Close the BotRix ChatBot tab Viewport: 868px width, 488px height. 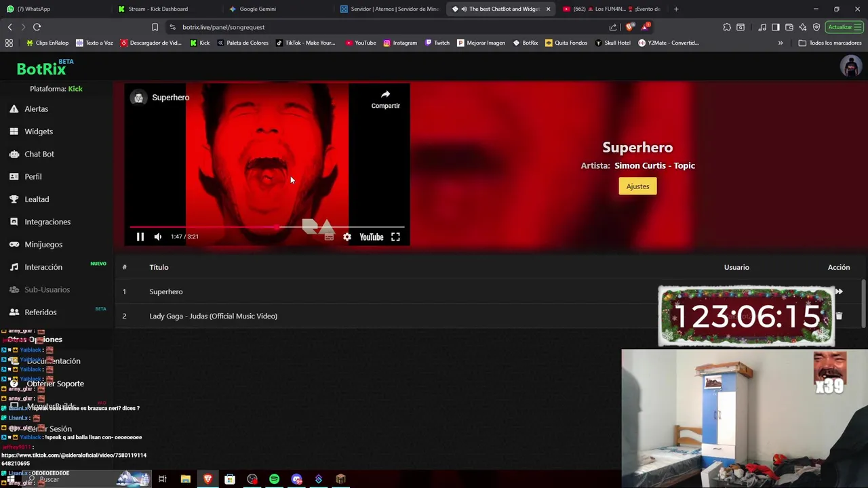click(548, 9)
